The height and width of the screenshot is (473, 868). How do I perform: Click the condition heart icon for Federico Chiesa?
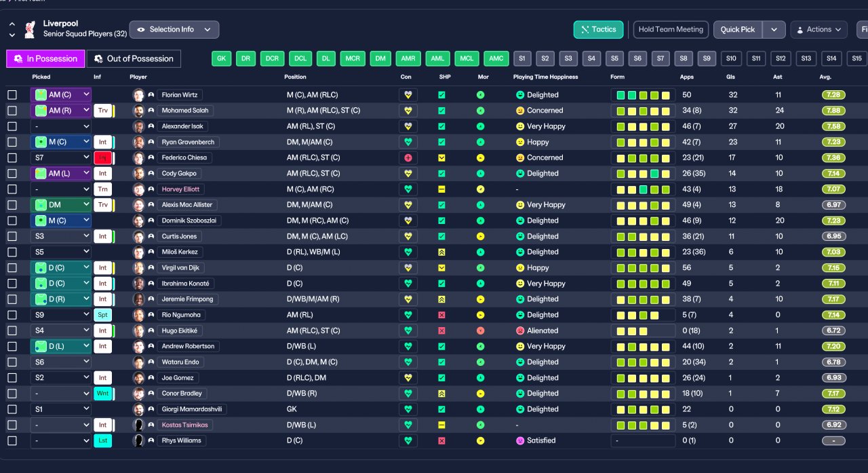click(408, 157)
